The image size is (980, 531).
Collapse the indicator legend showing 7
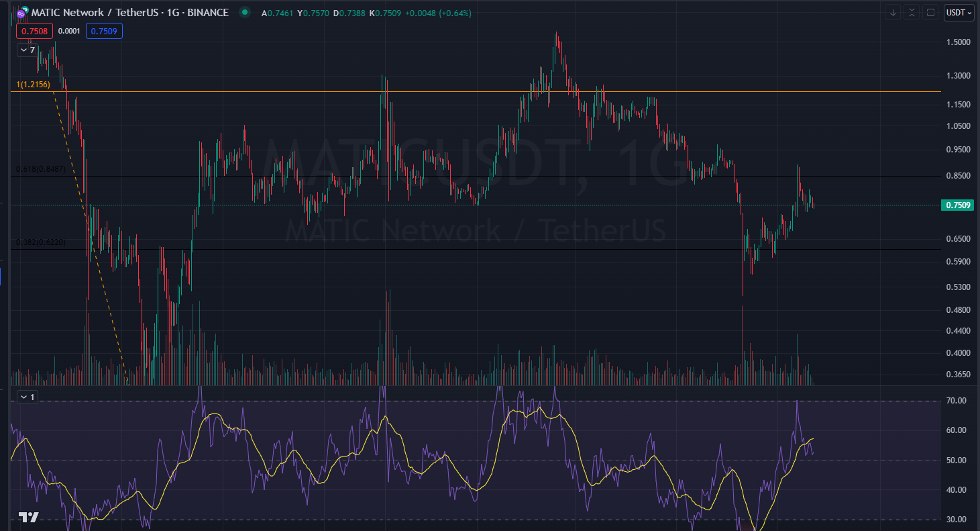click(27, 50)
